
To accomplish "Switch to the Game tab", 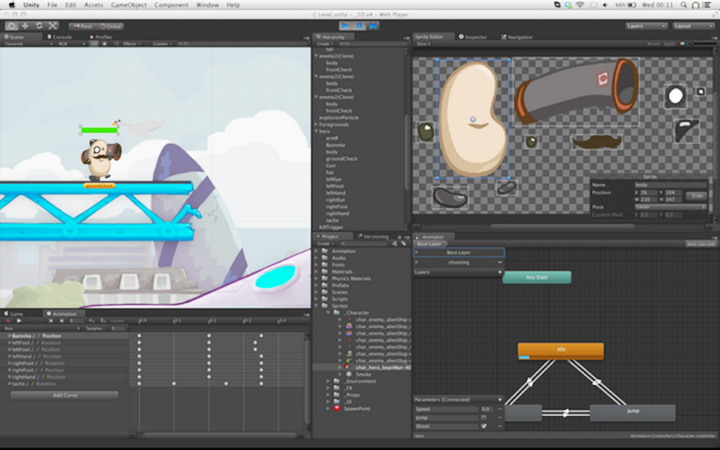I will tap(14, 314).
